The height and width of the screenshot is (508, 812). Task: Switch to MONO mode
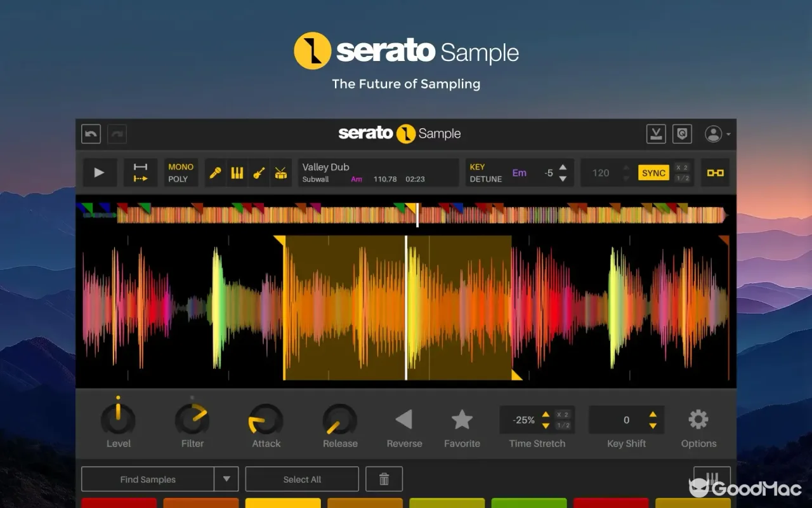(x=181, y=167)
